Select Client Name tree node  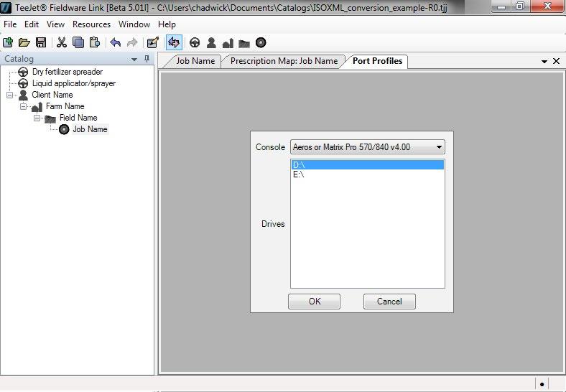(52, 95)
